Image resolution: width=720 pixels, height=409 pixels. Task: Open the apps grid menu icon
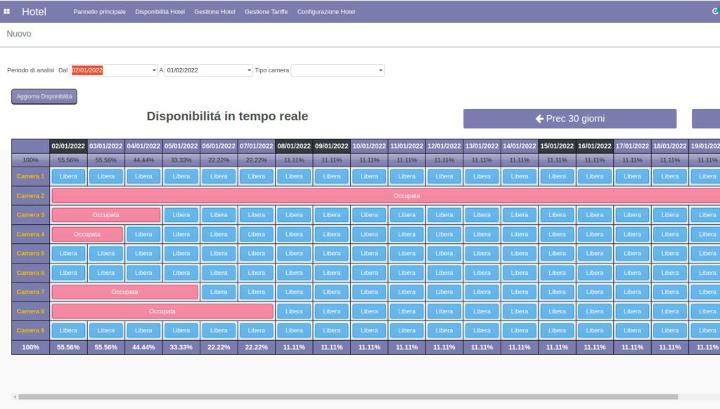tap(8, 11)
